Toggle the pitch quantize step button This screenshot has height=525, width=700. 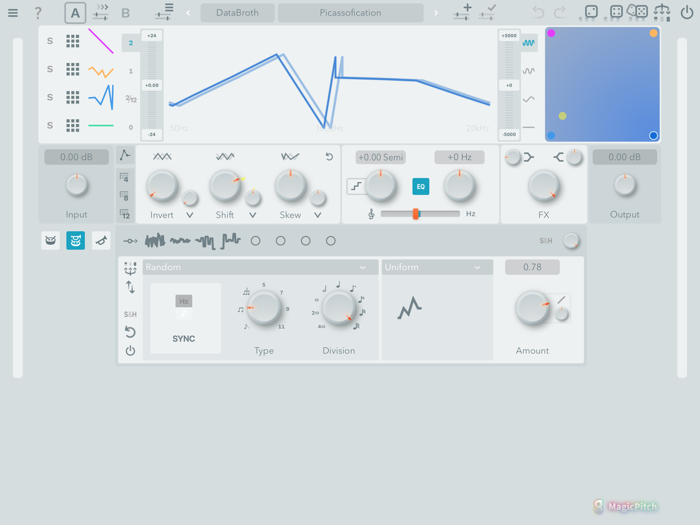click(x=355, y=187)
